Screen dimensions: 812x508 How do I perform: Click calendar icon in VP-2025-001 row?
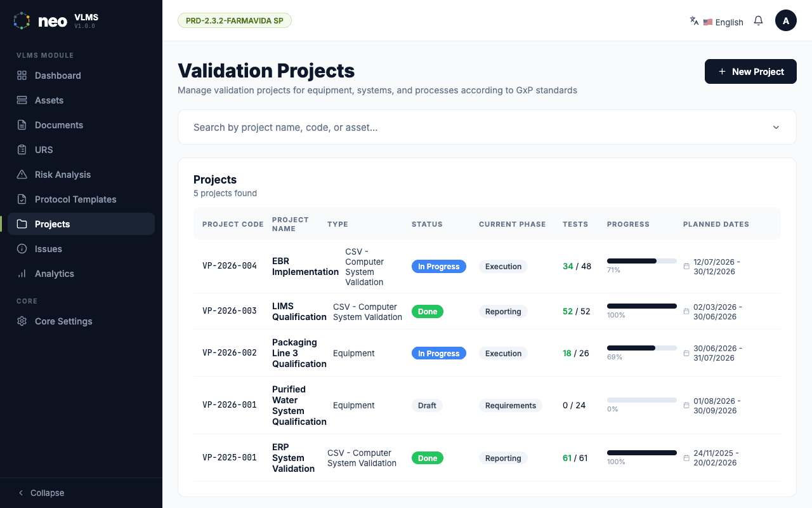(686, 458)
